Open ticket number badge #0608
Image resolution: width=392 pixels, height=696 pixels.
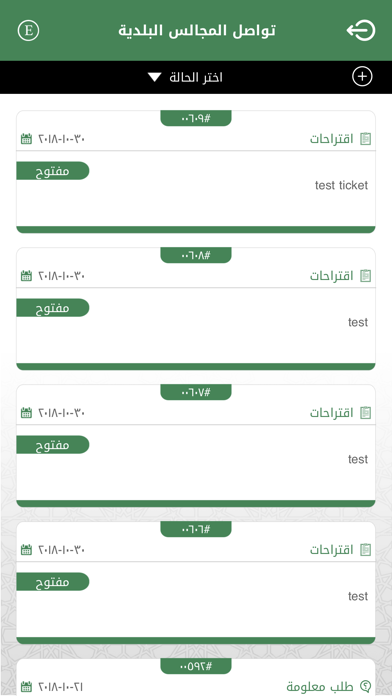coord(196,255)
